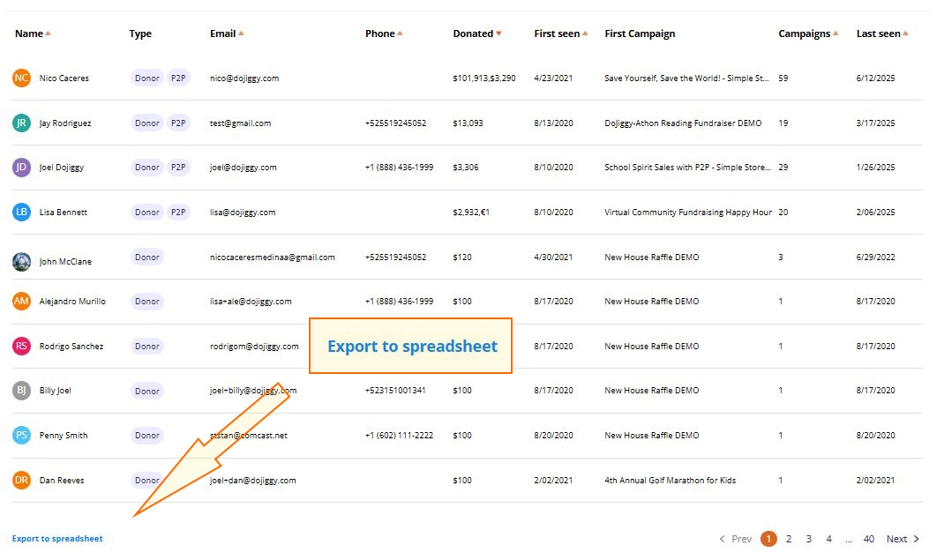Click Billy Joel's BJ avatar
This screenshot has height=560, width=944.
click(23, 390)
